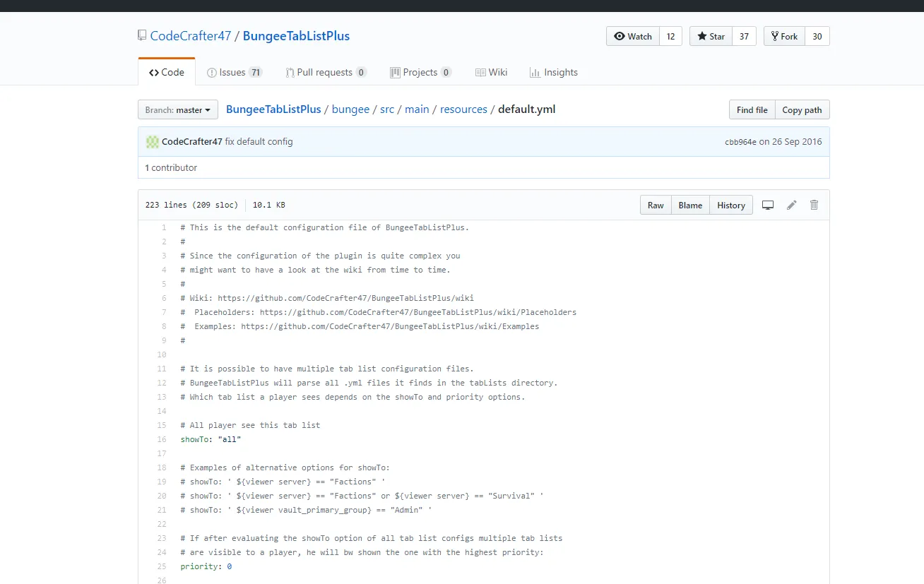Image resolution: width=924 pixels, height=584 pixels.
Task: Open CodeCrafter47 owner profile link
Action: click(x=191, y=36)
